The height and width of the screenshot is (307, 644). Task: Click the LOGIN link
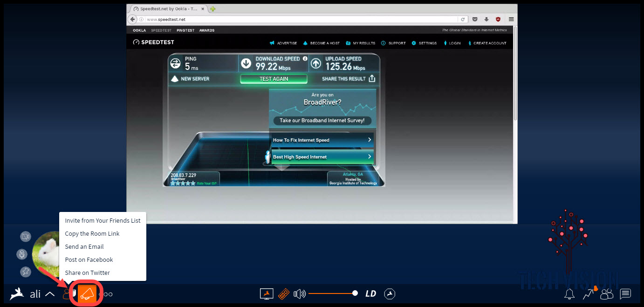coord(452,43)
